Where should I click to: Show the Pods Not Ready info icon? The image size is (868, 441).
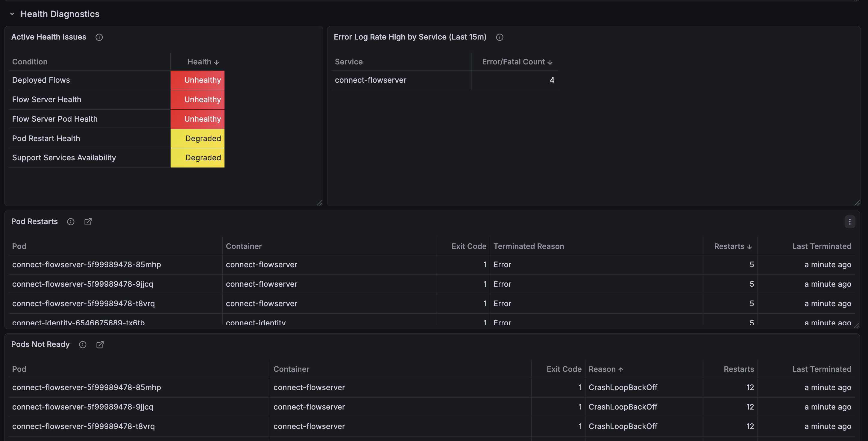tap(83, 344)
